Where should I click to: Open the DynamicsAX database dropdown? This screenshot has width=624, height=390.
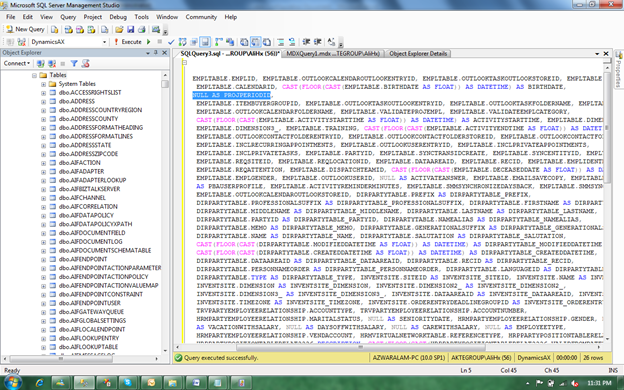[105, 42]
